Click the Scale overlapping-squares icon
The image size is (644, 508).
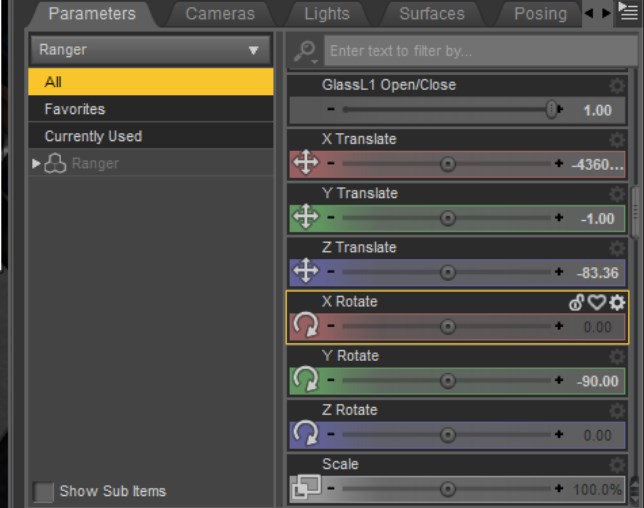point(306,487)
